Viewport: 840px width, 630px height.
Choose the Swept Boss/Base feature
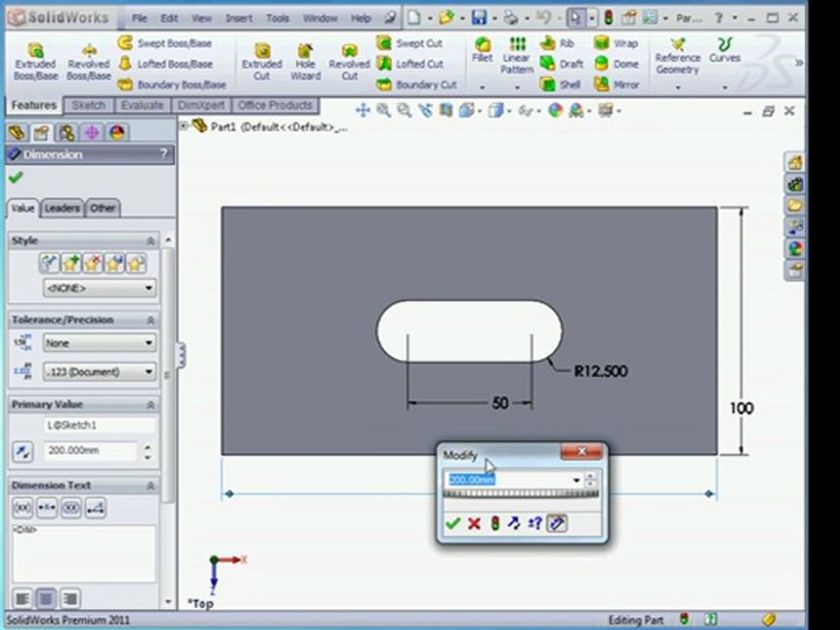[165, 43]
